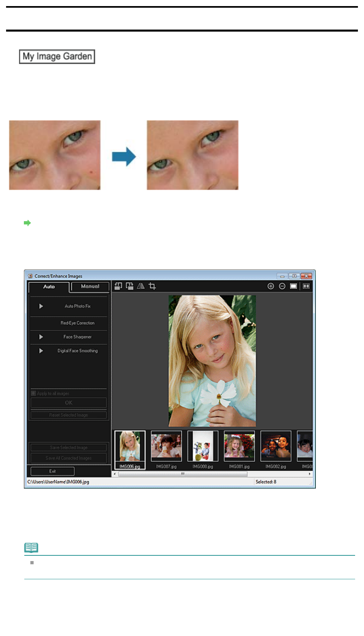The width and height of the screenshot is (364, 636).
Task: Open the compare images view icon
Action: 307,286
